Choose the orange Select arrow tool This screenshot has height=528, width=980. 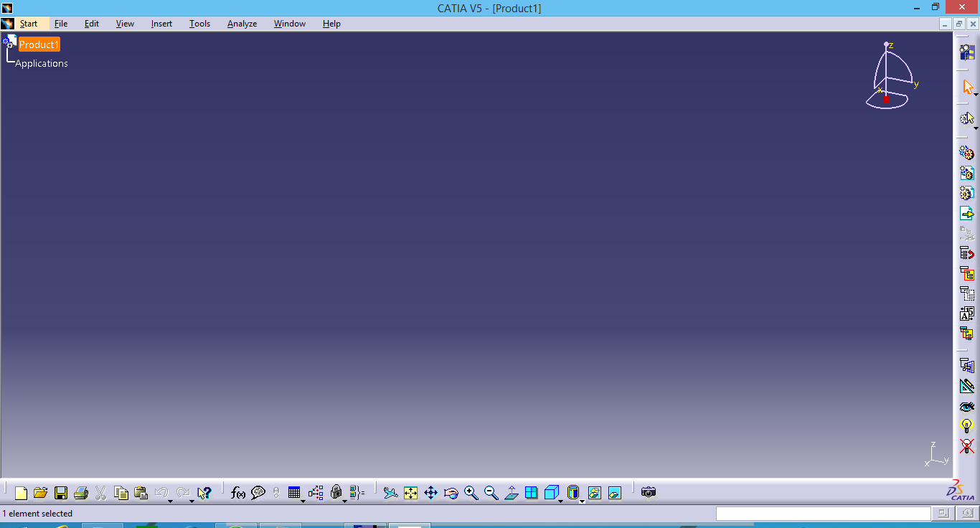click(967, 87)
